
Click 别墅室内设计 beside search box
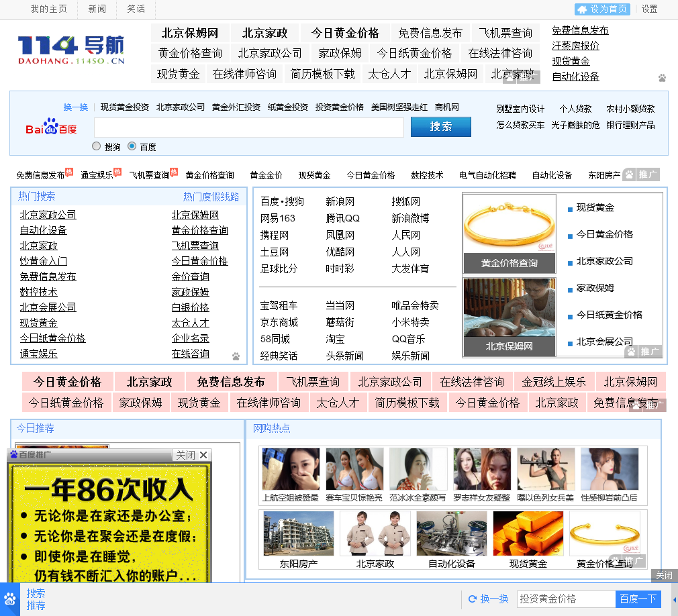520,109
